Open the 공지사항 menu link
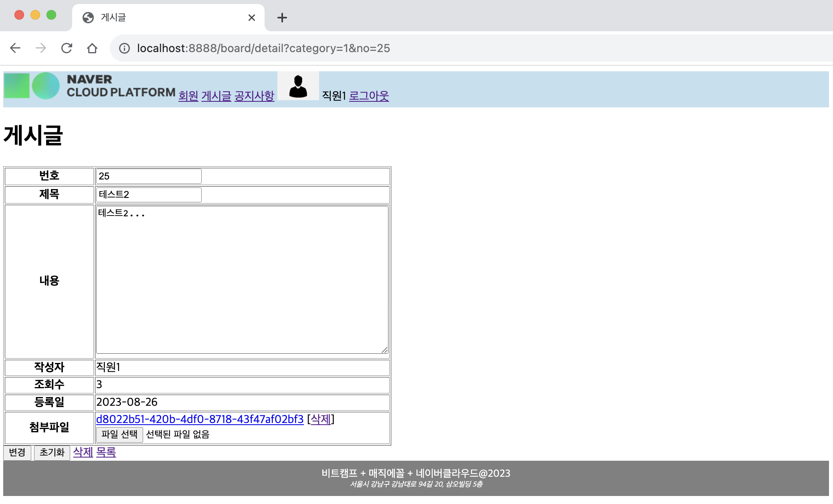The width and height of the screenshot is (833, 504). pos(254,96)
